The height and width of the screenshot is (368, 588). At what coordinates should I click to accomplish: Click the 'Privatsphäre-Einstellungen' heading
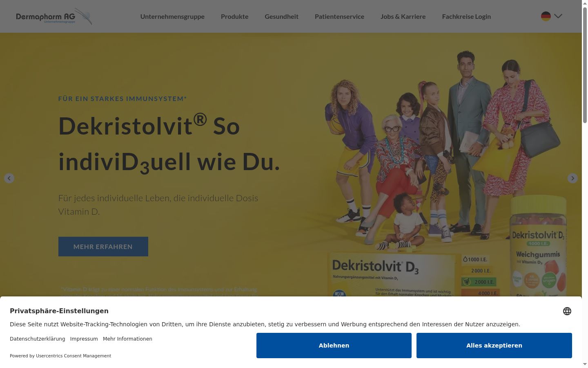(59, 311)
